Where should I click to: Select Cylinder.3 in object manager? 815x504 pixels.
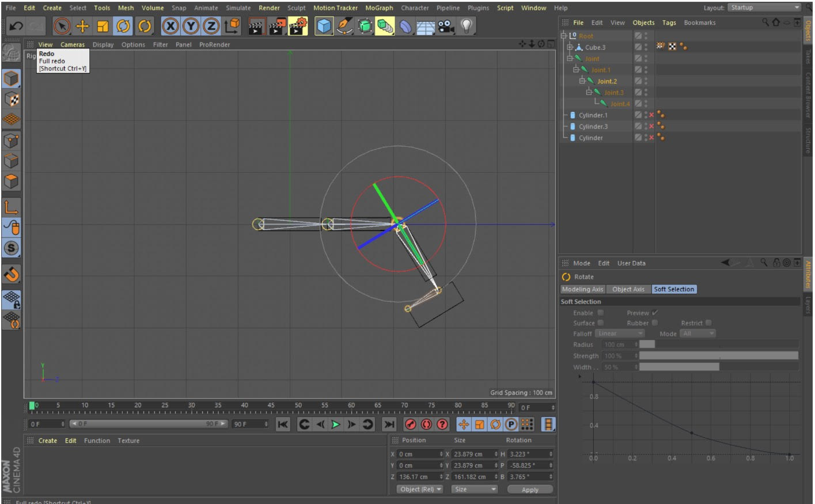[x=593, y=127]
